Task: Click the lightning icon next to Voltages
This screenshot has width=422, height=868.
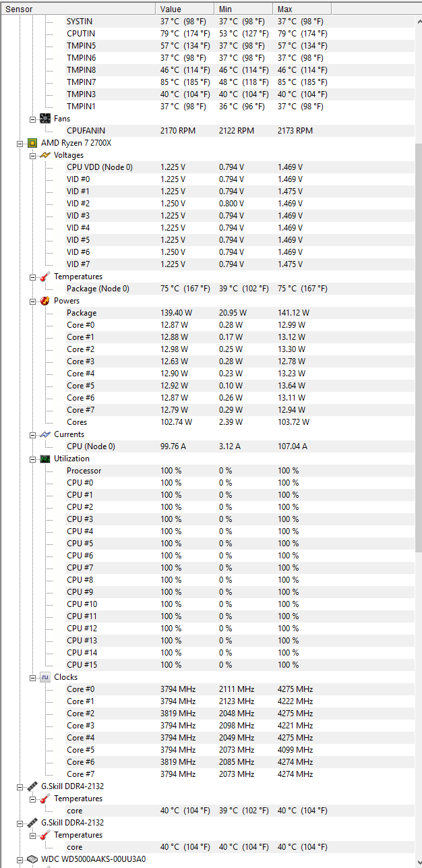Action: tap(44, 154)
